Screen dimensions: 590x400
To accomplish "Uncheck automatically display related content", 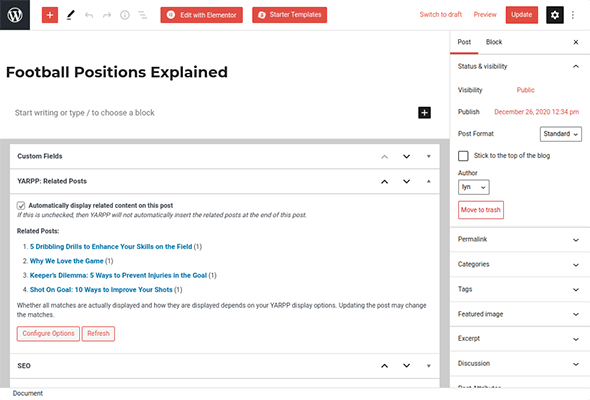I will 21,205.
